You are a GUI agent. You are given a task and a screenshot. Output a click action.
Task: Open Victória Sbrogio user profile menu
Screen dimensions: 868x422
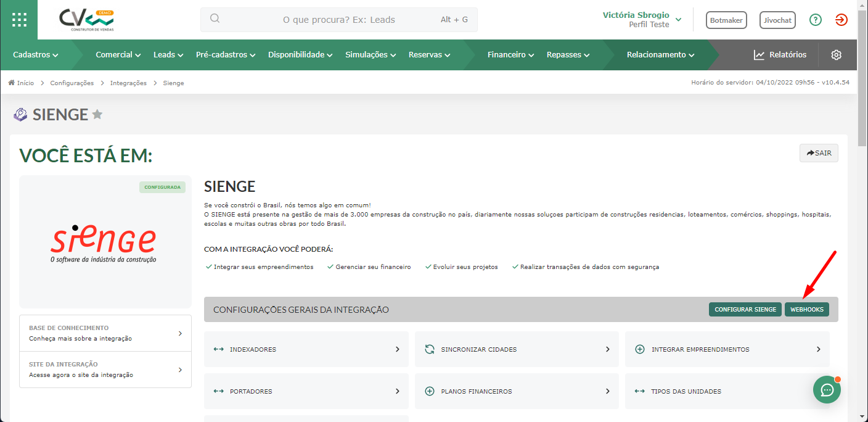642,20
